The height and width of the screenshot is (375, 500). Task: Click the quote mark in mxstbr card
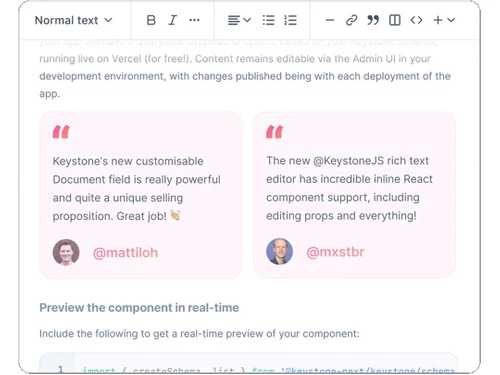pos(274,132)
